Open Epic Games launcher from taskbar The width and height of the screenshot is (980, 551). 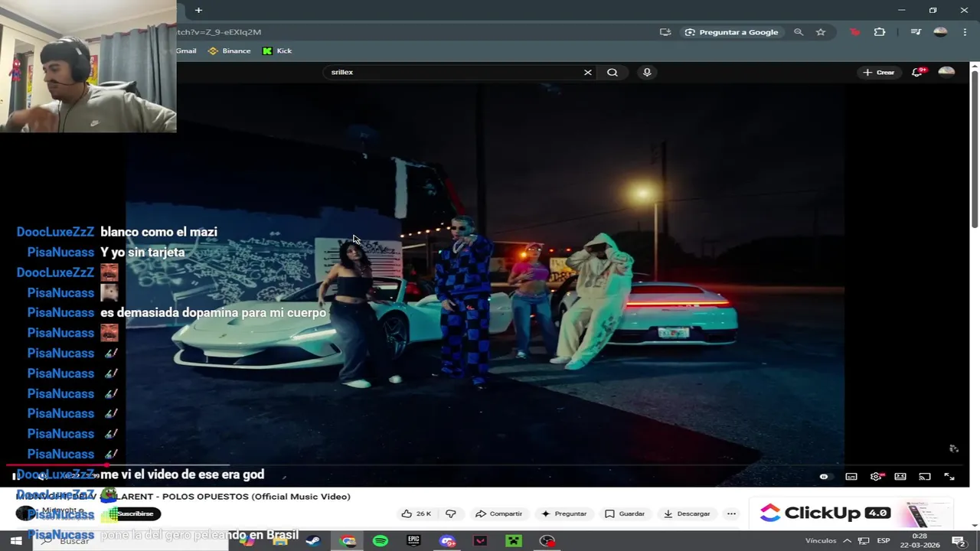click(x=413, y=541)
